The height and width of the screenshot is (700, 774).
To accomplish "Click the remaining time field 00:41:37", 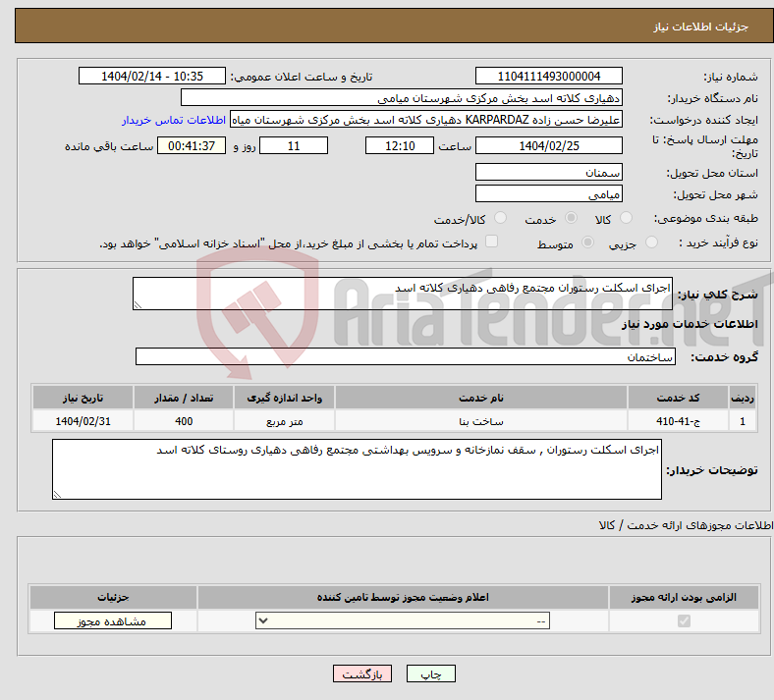I will 192,145.
